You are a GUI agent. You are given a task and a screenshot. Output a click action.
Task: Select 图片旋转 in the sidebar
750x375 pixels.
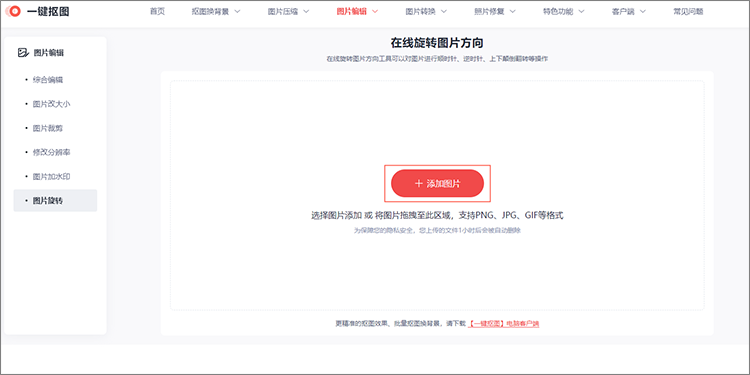(55, 200)
